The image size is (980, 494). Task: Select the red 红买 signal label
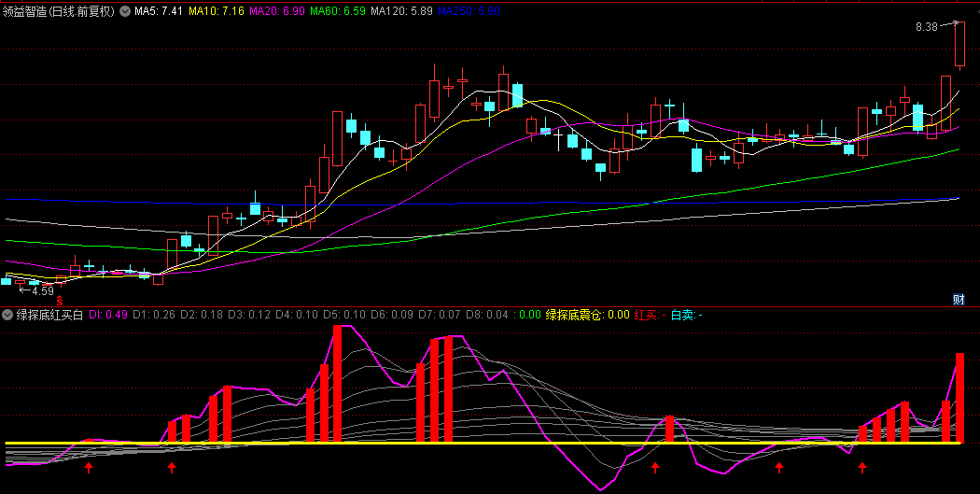click(x=647, y=315)
